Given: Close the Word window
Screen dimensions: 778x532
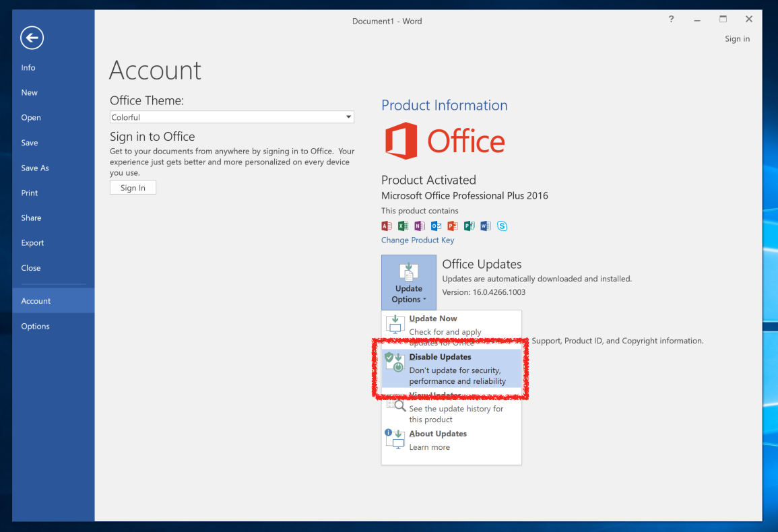Looking at the screenshot, I should click(749, 20).
